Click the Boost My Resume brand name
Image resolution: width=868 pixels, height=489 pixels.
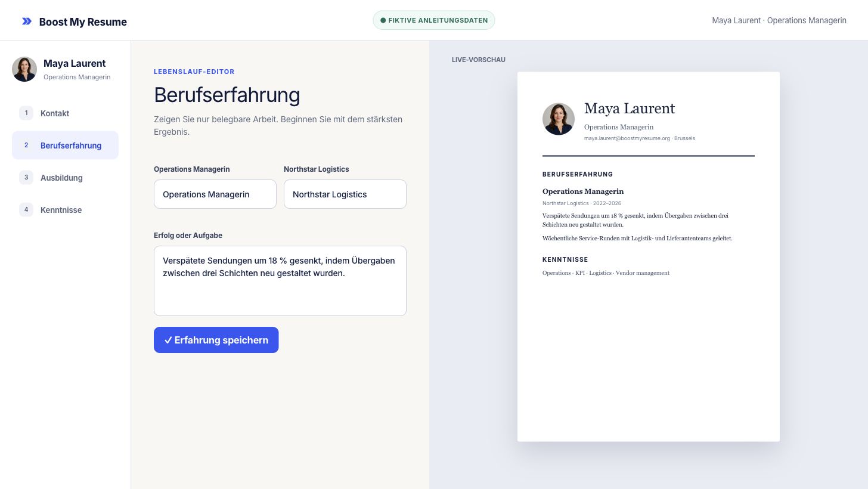click(x=83, y=22)
